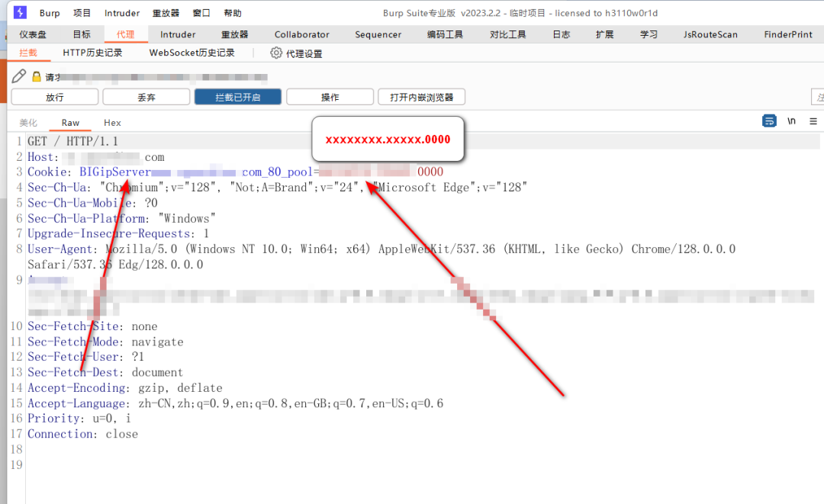
Task: Open the 操作 action button
Action: tap(330, 97)
